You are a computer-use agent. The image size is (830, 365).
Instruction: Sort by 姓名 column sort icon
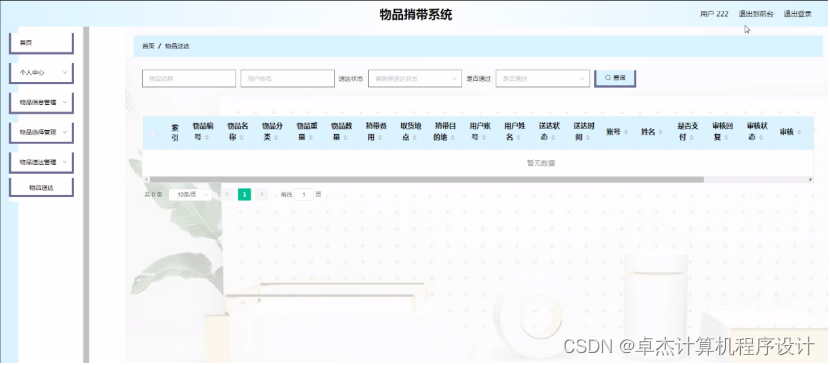(660, 132)
